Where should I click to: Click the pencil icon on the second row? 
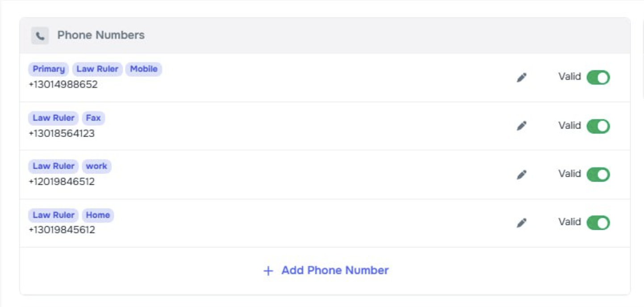[x=521, y=126]
